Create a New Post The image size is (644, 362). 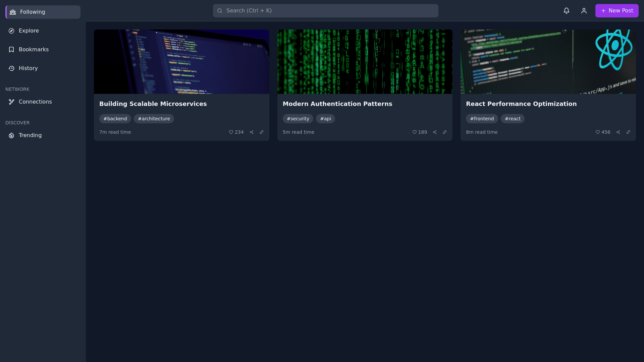tap(616, 11)
